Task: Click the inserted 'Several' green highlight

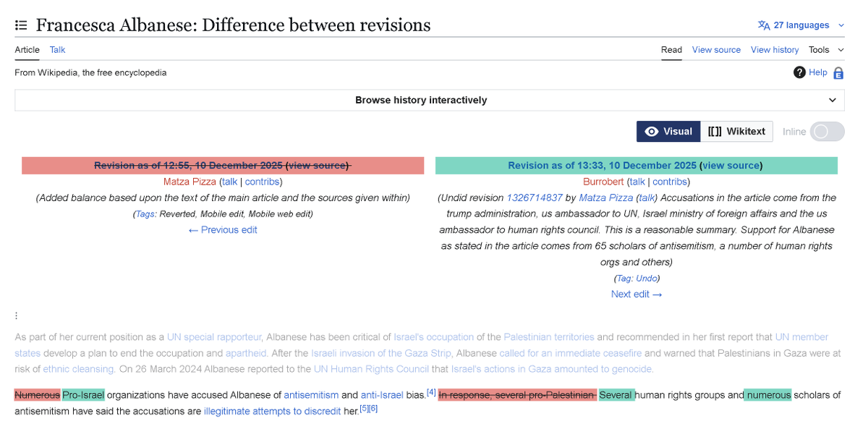Action: click(x=616, y=395)
